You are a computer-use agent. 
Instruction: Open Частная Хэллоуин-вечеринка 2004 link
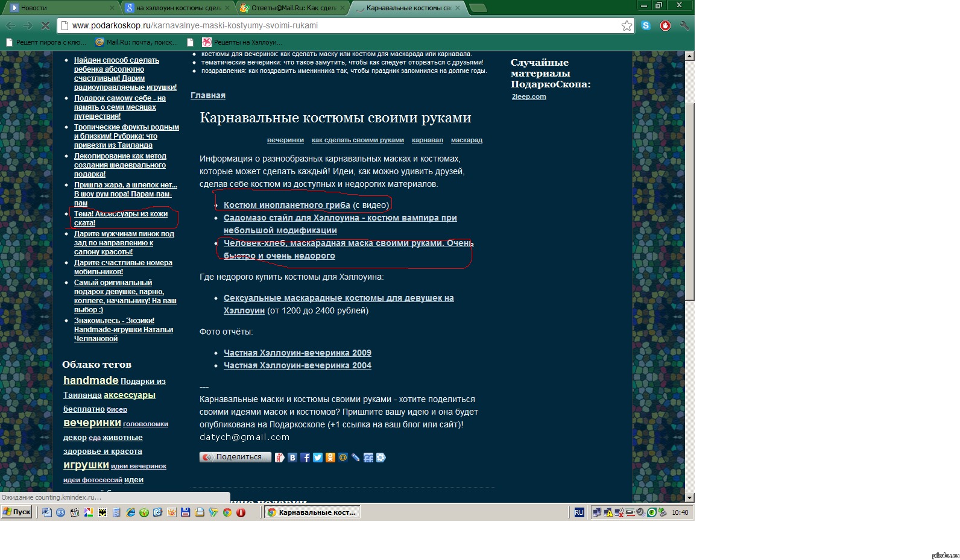297,365
